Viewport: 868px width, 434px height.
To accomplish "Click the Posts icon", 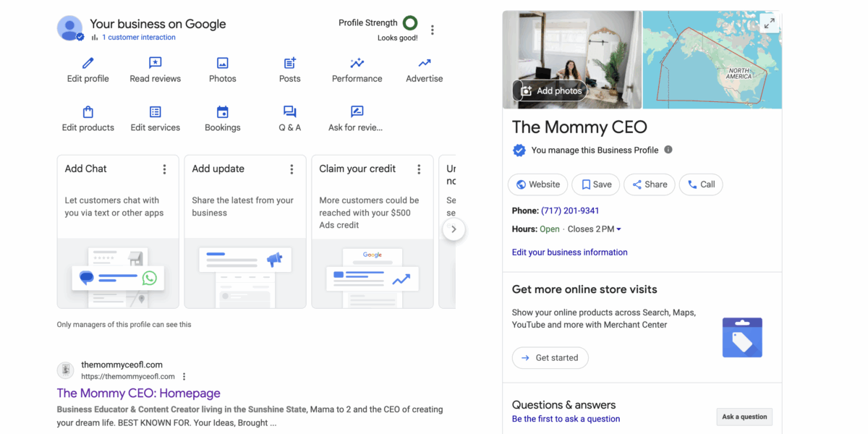I will (x=290, y=64).
